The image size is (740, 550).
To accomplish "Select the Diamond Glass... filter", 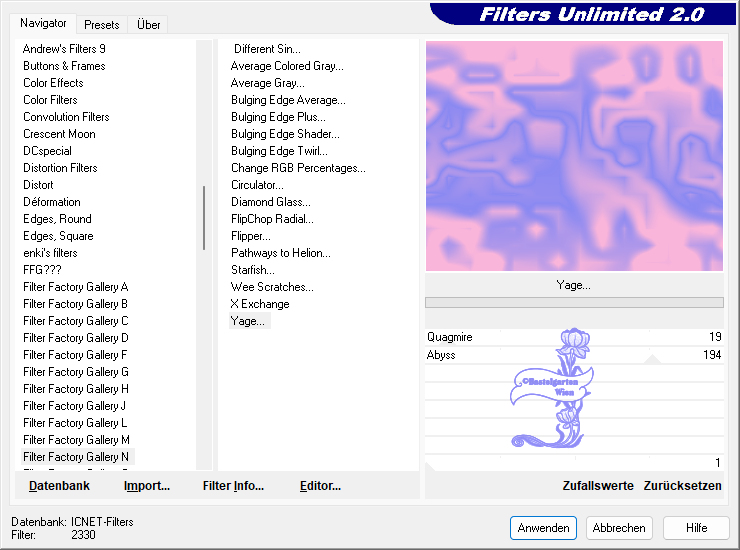I will 270,202.
